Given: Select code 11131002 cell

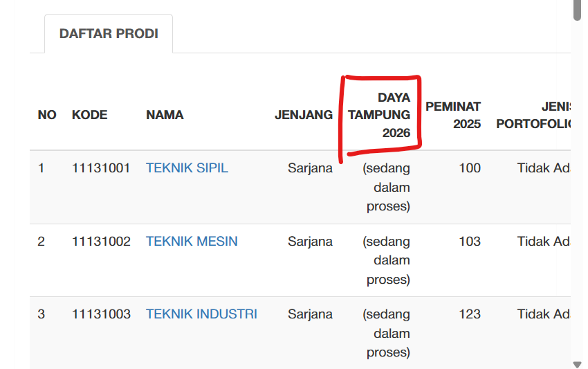Looking at the screenshot, I should 101,241.
